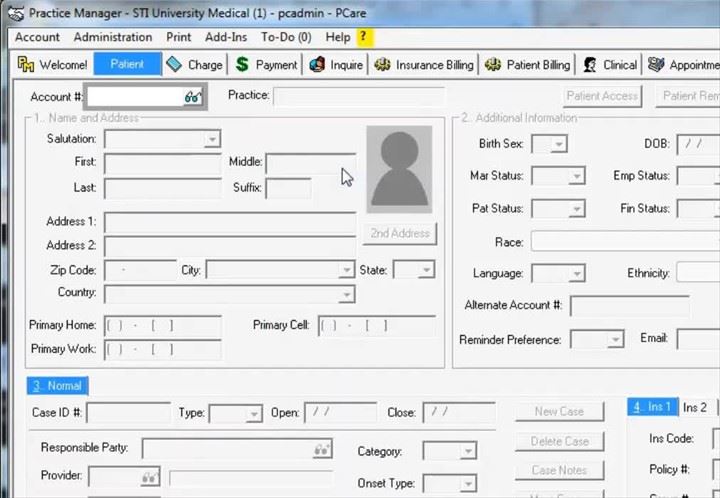Open the Clinical module icon
Screen dimensions: 720x498
590,64
